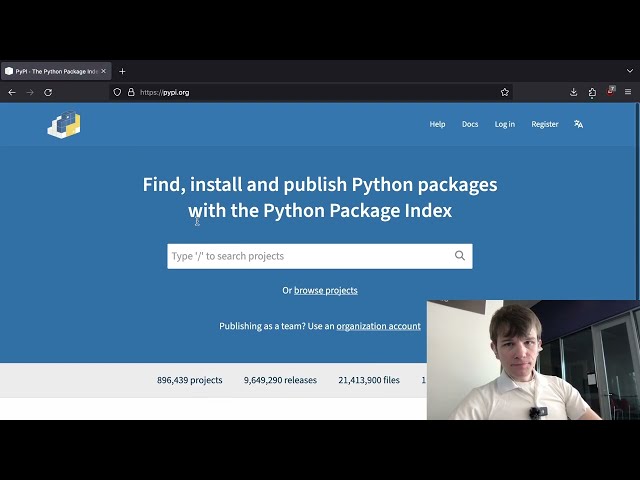The width and height of the screenshot is (640, 480).
Task: Click the '896,439 projects' statistic
Action: pyautogui.click(x=190, y=380)
